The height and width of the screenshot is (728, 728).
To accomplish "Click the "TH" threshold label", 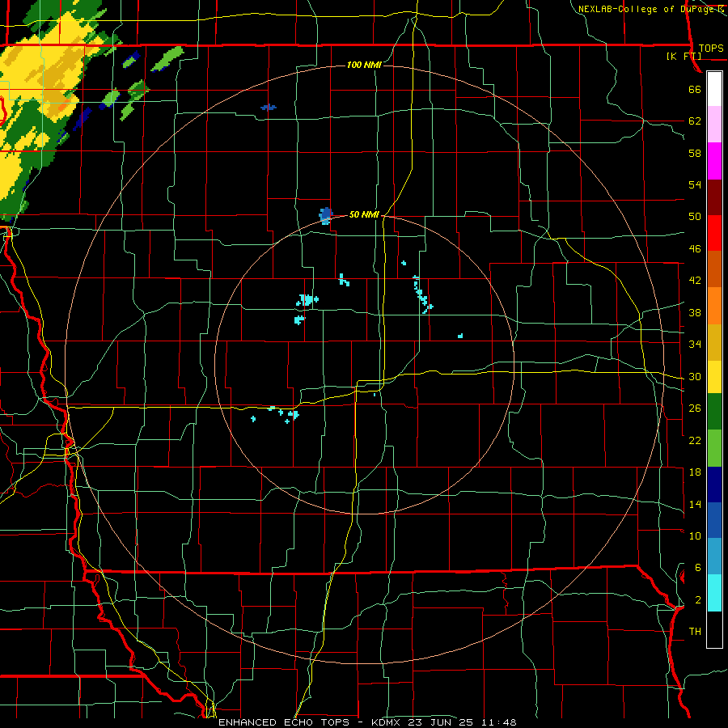I will pyautogui.click(x=695, y=632).
